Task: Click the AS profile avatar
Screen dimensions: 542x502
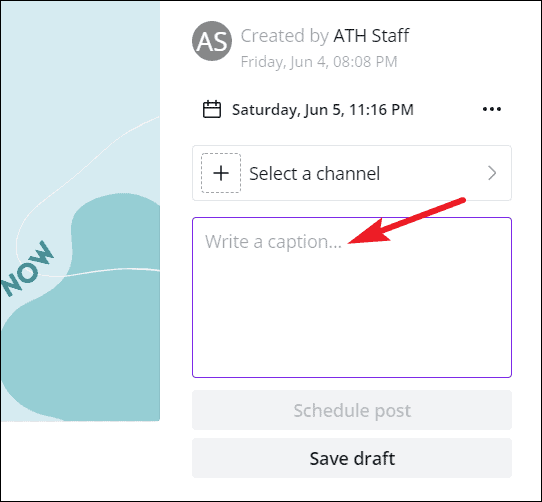Action: pyautogui.click(x=212, y=41)
